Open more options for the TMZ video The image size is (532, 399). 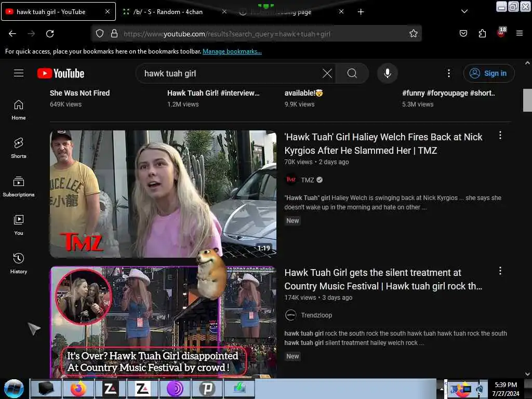pos(500,136)
